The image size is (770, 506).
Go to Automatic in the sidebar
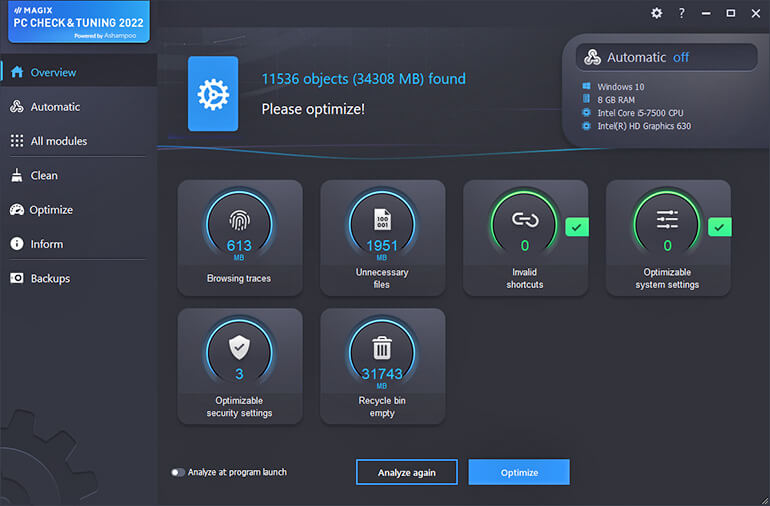pyautogui.click(x=55, y=107)
